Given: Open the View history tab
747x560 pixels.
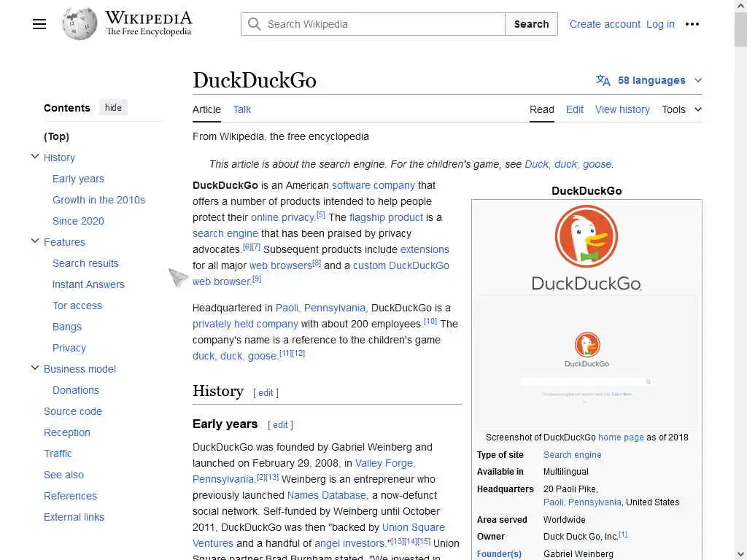Looking at the screenshot, I should tap(622, 109).
